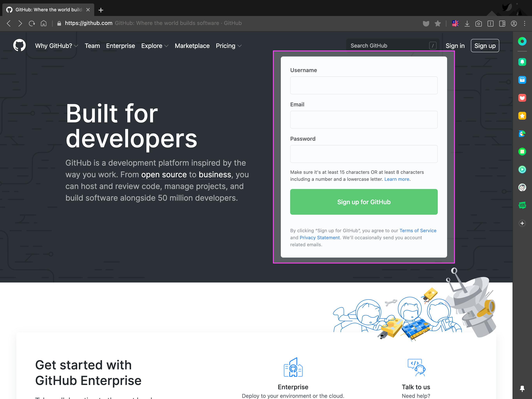Image resolution: width=532 pixels, height=399 pixels.
Task: Click the Email input field
Action: click(364, 120)
